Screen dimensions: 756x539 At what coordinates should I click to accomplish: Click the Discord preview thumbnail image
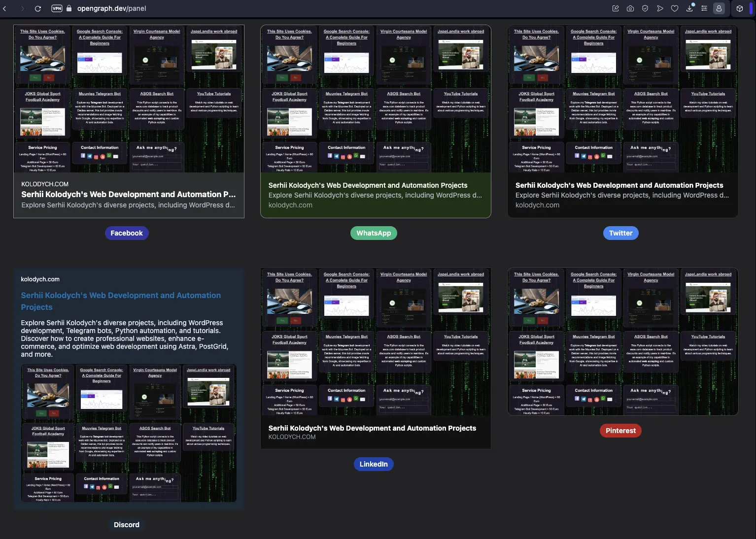point(129,434)
